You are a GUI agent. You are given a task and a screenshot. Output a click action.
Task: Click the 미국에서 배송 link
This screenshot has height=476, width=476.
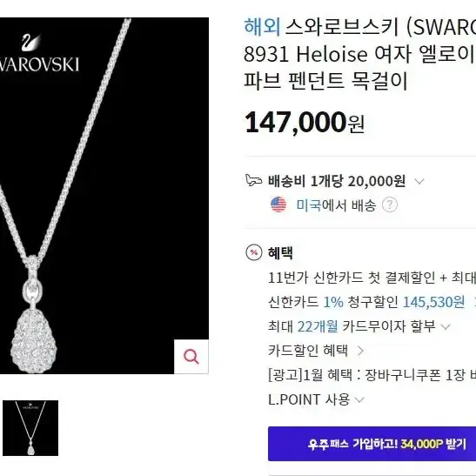click(337, 205)
